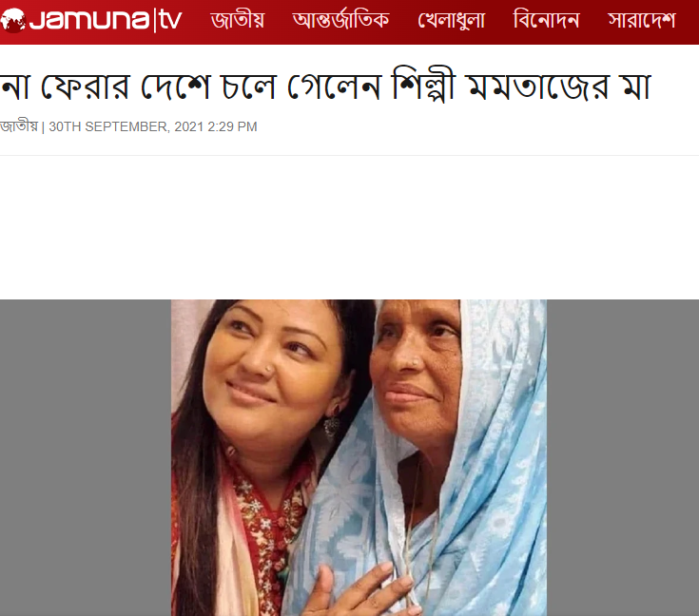699x616 pixels.
Task: Open the জাতীয় category link beside the date
Action: point(19,126)
